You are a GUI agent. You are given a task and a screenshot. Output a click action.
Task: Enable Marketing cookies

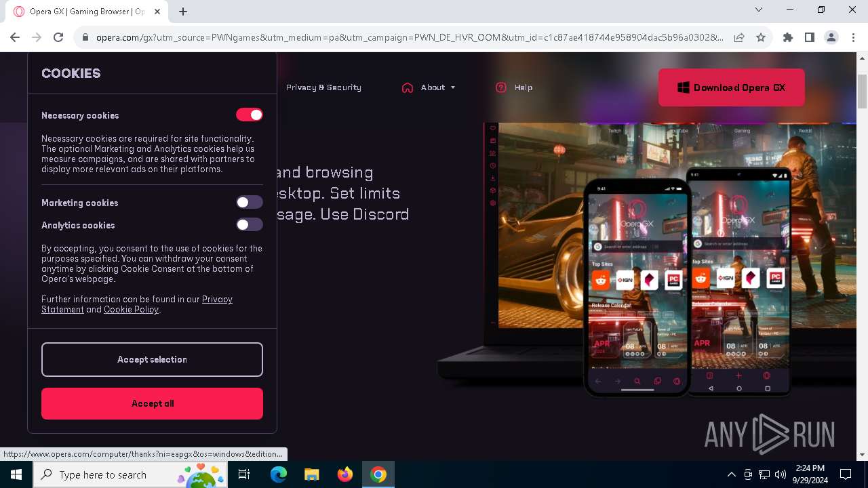[250, 202]
